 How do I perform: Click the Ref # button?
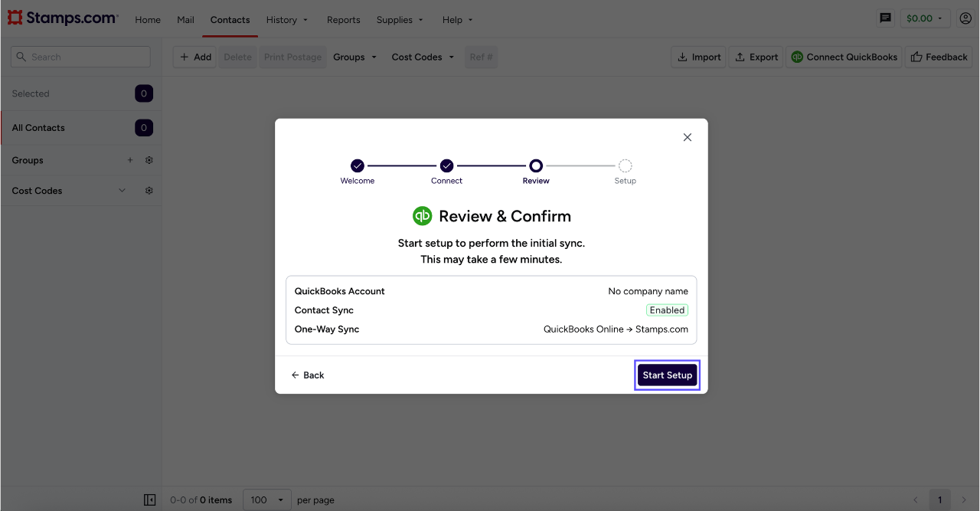pos(482,57)
